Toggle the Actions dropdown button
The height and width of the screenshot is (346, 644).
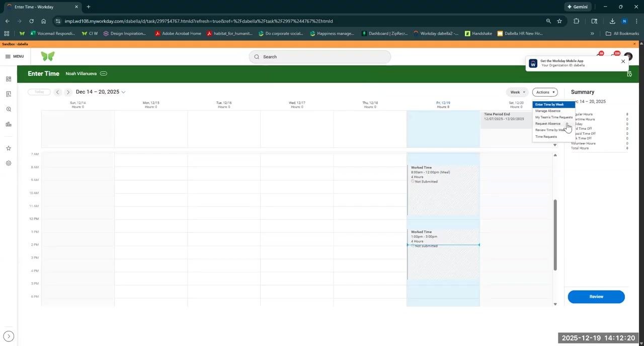tap(545, 92)
